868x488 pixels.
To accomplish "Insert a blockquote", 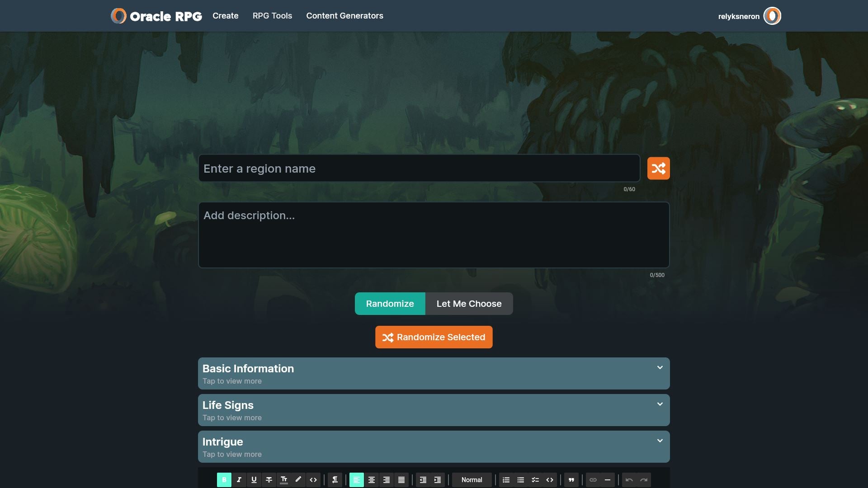I will (x=571, y=480).
